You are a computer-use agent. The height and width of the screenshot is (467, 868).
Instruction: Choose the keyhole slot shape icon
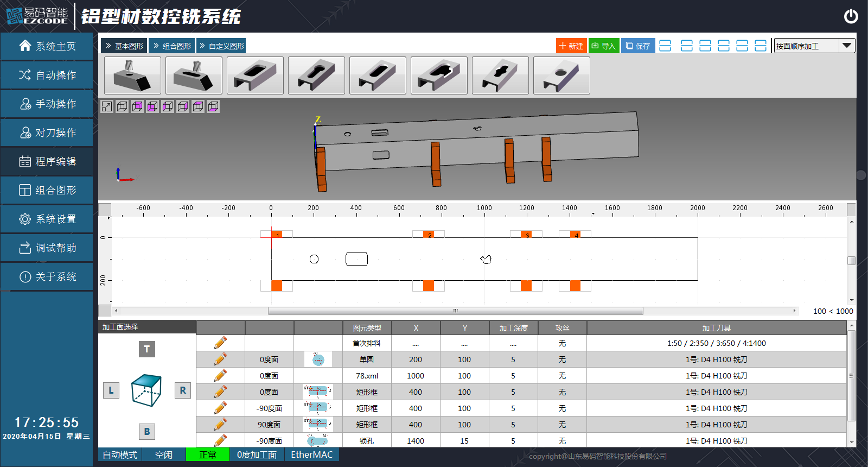(316, 75)
